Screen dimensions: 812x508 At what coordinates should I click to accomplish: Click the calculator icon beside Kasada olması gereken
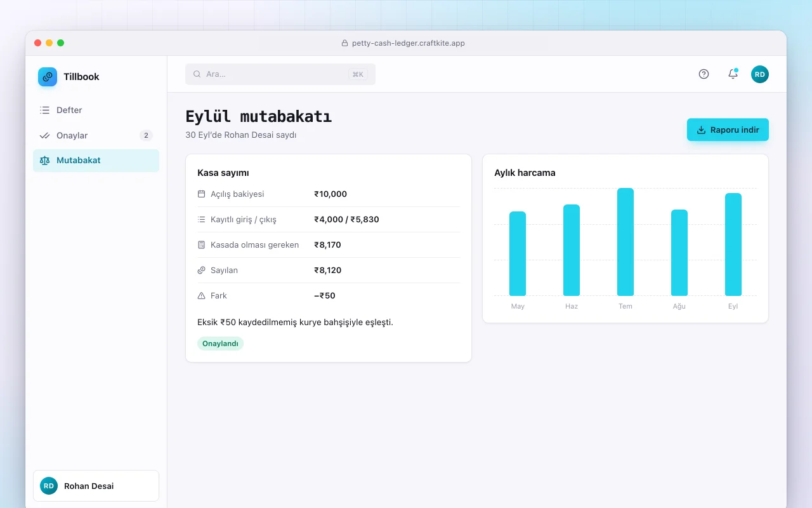coord(202,244)
